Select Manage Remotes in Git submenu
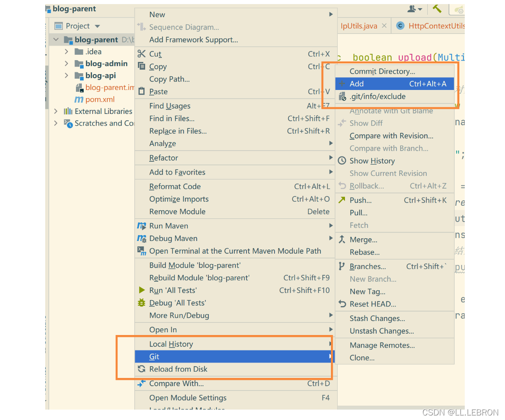This screenshot has width=505, height=420. pyautogui.click(x=382, y=345)
